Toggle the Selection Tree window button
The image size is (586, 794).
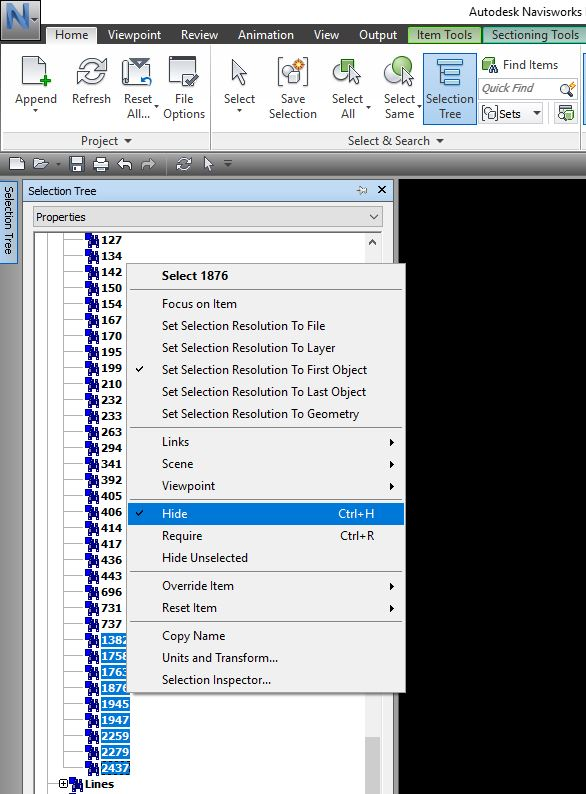450,89
